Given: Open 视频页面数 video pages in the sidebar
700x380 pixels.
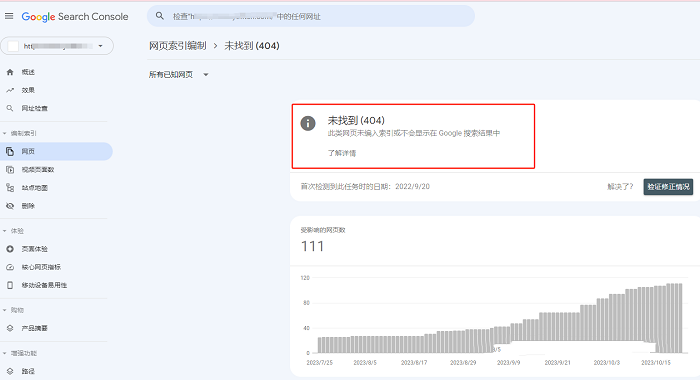Looking at the screenshot, I should pyautogui.click(x=38, y=170).
